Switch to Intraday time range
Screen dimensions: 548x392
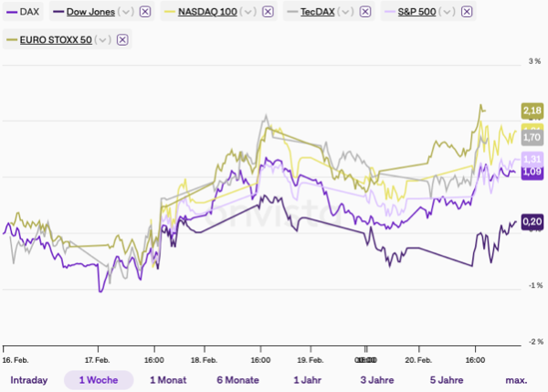30,379
